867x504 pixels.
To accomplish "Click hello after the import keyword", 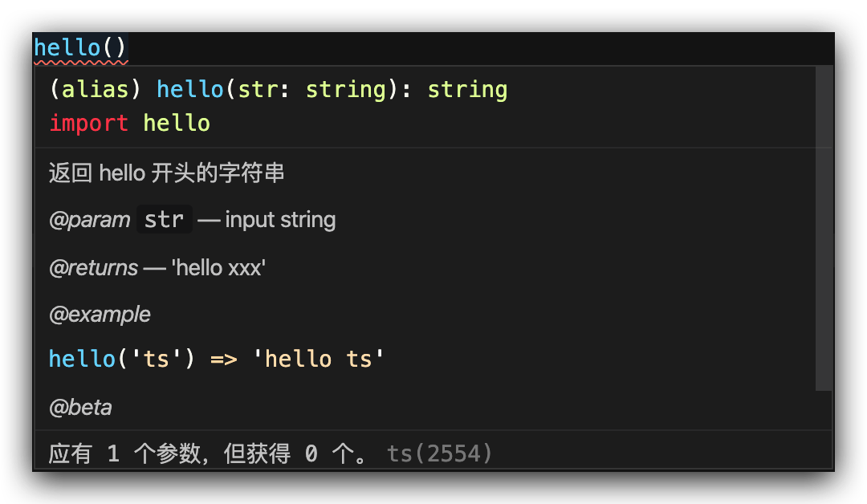I will click(x=177, y=124).
